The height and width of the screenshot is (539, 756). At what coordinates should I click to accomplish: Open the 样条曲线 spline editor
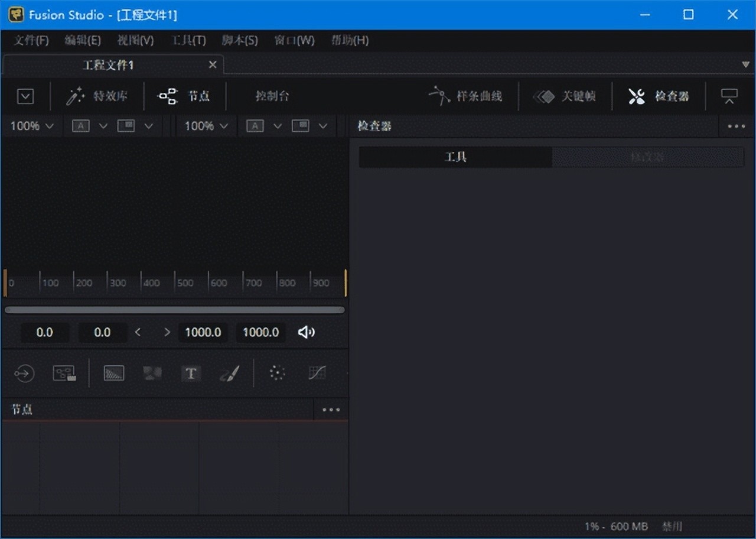tap(466, 96)
